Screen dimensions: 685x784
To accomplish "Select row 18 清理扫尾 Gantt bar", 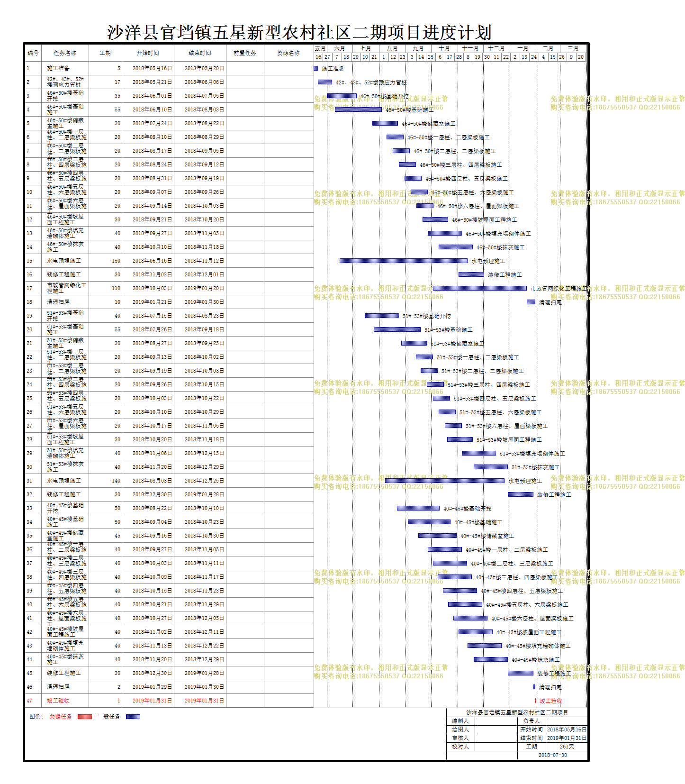I will click(x=531, y=302).
